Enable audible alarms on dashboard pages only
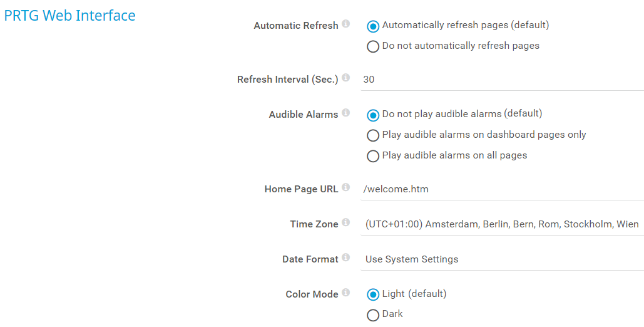This screenshot has width=644, height=327. 373,135
